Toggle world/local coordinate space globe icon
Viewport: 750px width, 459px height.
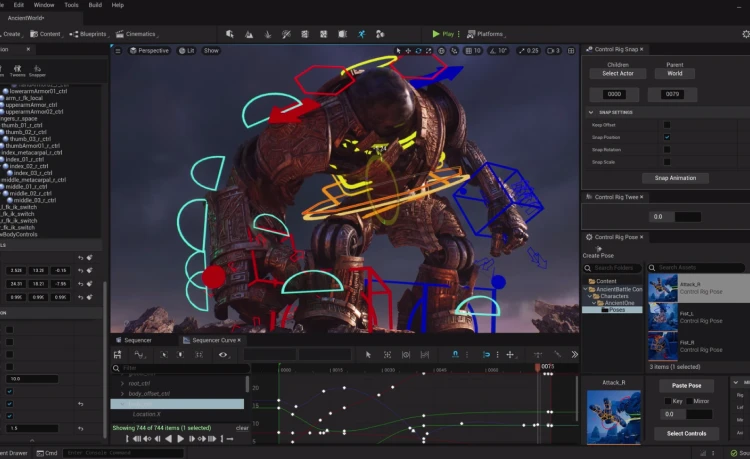click(x=441, y=51)
